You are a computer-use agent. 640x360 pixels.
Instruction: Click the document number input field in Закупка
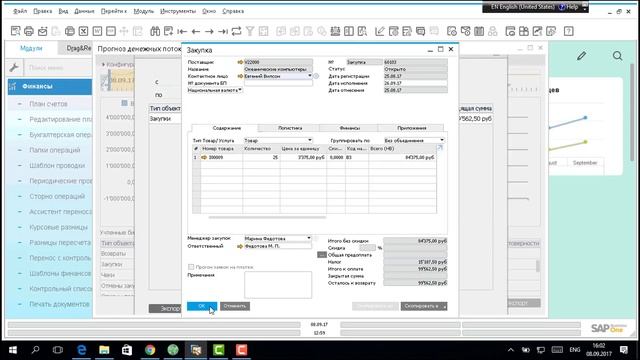pyautogui.click(x=278, y=83)
